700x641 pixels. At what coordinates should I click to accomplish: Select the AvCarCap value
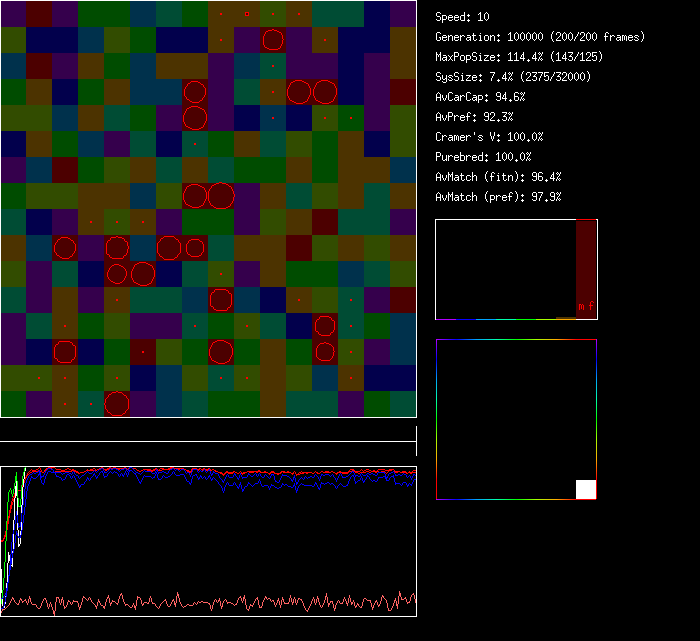tap(480, 97)
